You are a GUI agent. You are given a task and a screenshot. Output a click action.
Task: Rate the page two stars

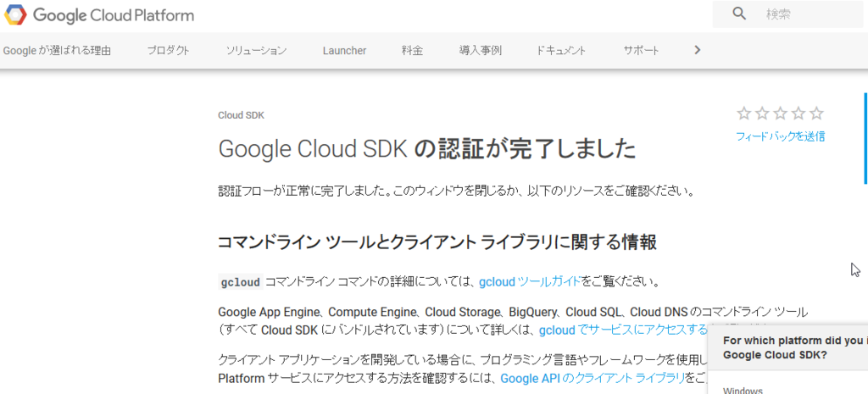(x=762, y=114)
